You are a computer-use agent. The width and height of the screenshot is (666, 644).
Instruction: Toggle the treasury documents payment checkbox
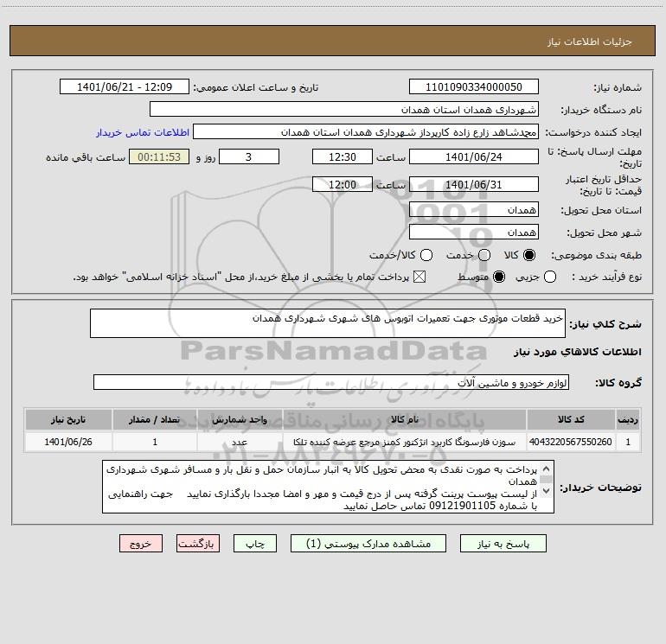[x=419, y=277]
